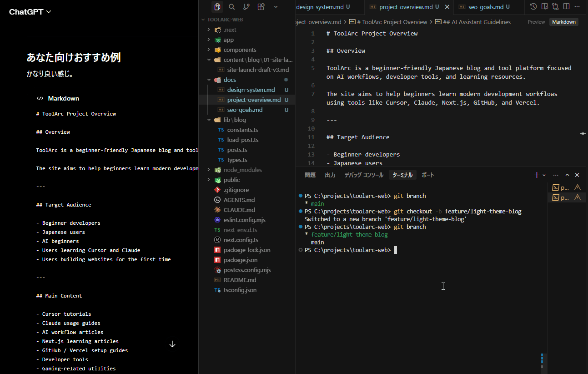Toggle editor to Preview mode

[x=536, y=22]
